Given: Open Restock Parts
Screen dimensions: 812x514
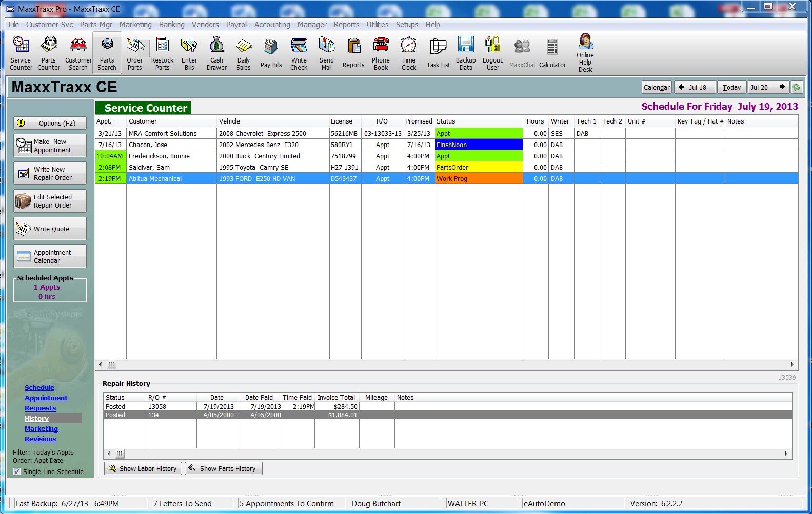Looking at the screenshot, I should coord(162,53).
